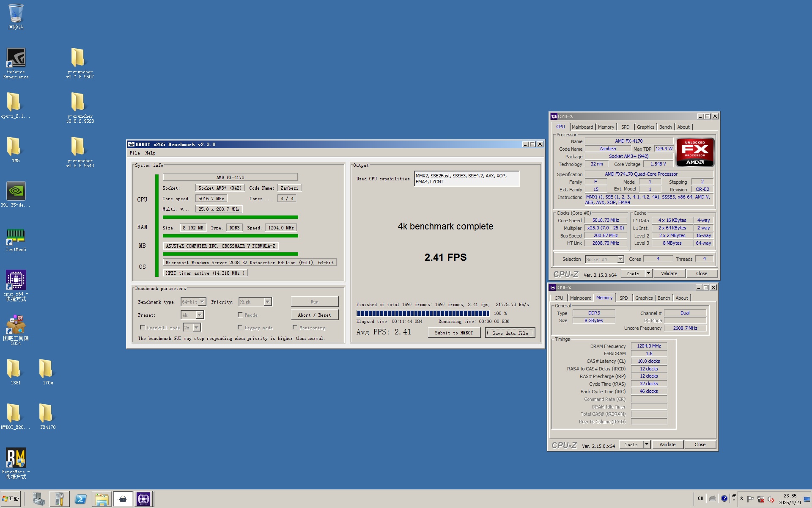Select the y-cruncher v0.8.2.9523 folder
Screen dimensions: 812x508
80,108
